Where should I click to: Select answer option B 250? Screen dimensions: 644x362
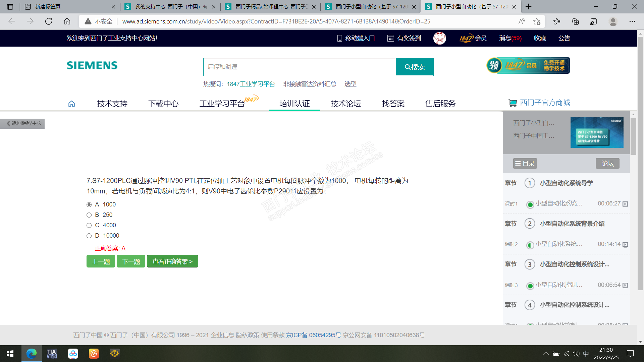click(89, 215)
